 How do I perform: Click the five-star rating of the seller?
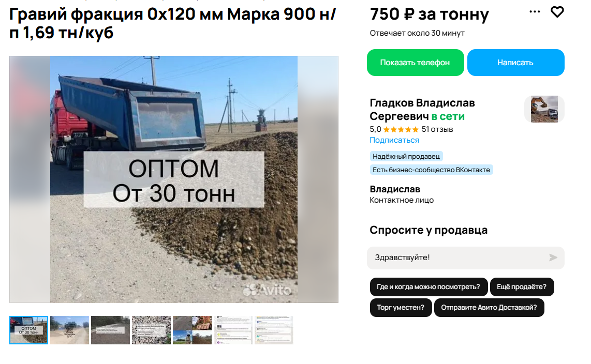[x=401, y=129]
